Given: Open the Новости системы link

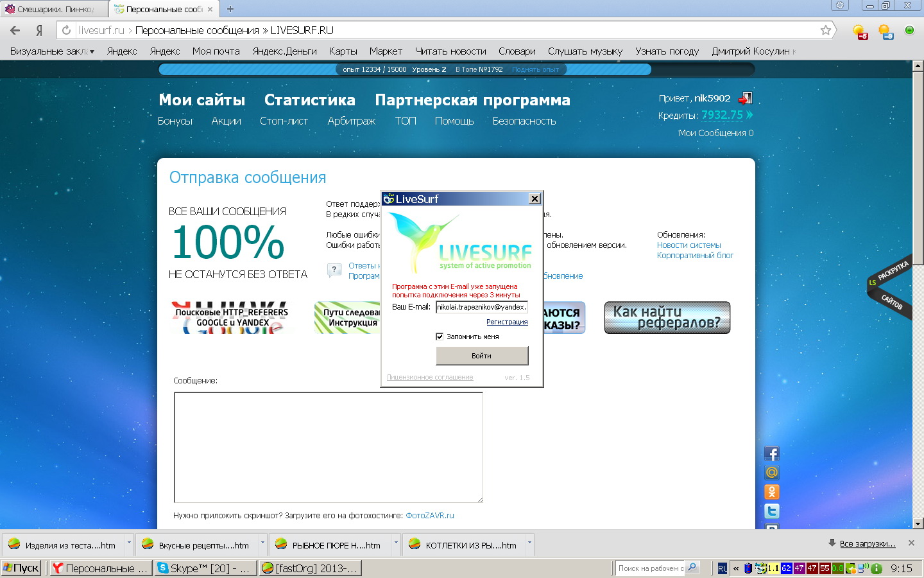Looking at the screenshot, I should (x=689, y=245).
